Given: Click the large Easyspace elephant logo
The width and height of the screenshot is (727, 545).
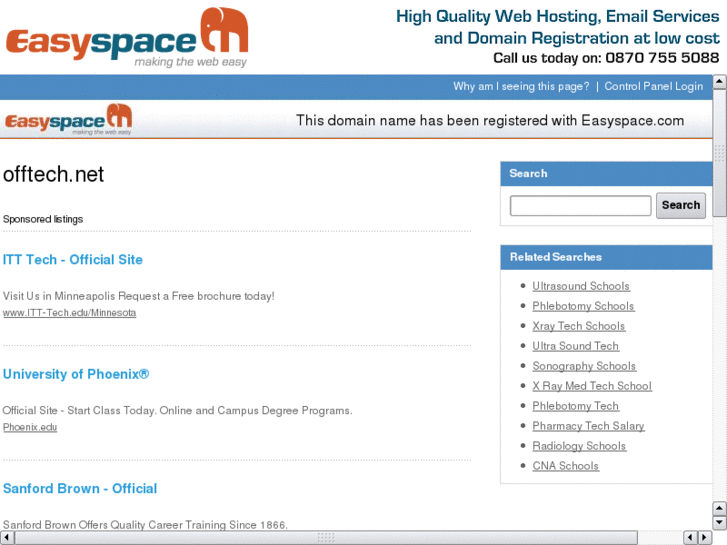Looking at the screenshot, I should tap(127, 37).
